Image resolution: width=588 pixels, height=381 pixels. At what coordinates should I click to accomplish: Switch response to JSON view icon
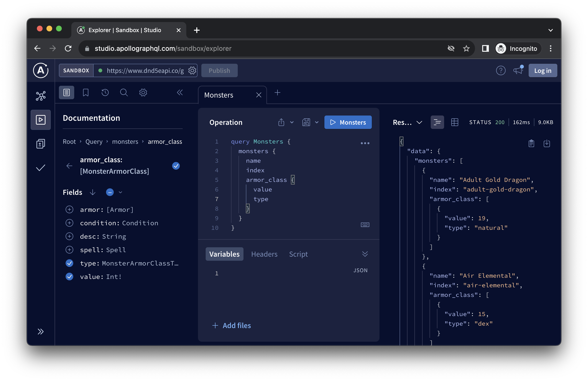click(437, 122)
